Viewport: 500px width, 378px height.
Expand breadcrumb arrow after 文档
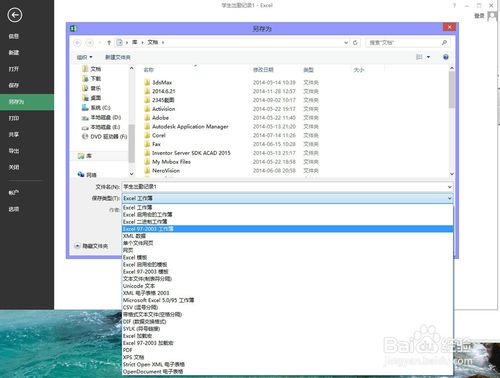pos(163,42)
